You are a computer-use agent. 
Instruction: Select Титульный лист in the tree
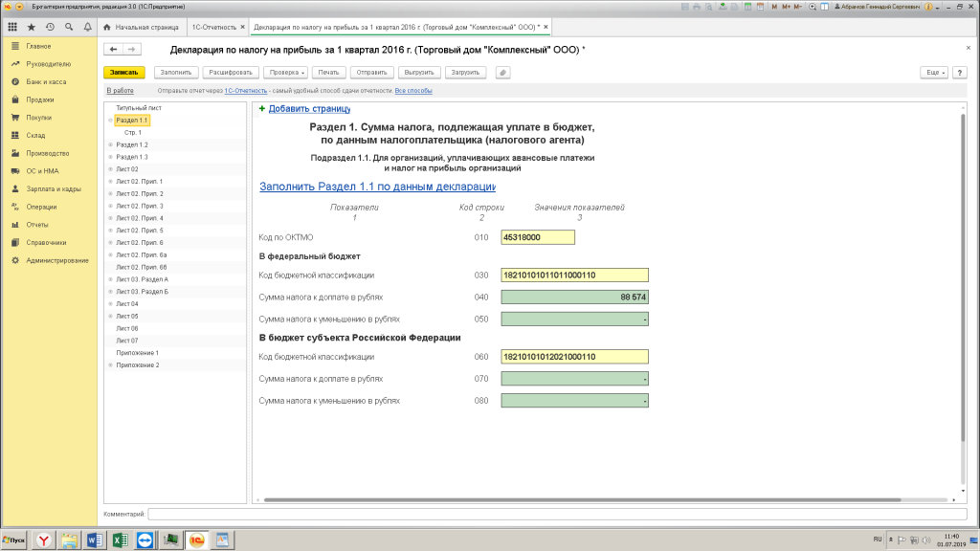click(x=139, y=108)
